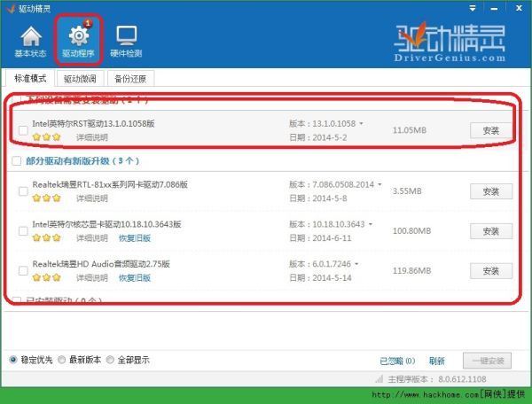Select the 稳定优先 radio button
Image resolution: width=532 pixels, height=404 pixels.
(x=13, y=360)
